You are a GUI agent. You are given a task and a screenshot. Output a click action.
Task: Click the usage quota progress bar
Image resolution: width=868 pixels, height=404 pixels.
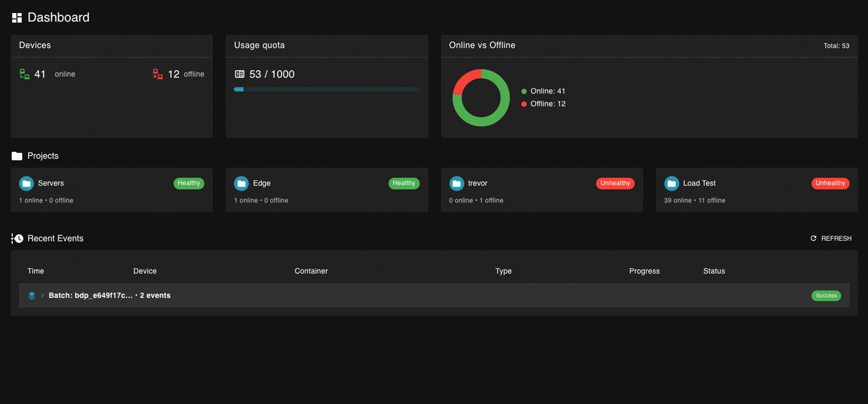coord(327,90)
